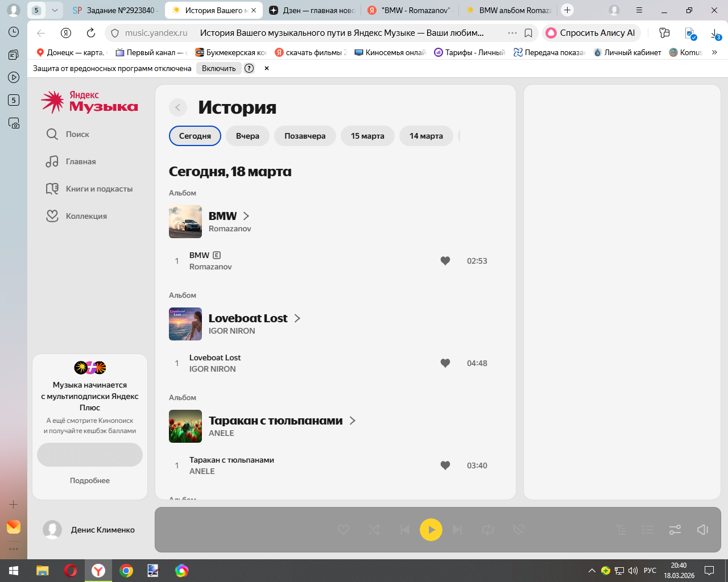Select the 15 марта history filter
Viewport: 728px width, 582px height.
pos(367,136)
